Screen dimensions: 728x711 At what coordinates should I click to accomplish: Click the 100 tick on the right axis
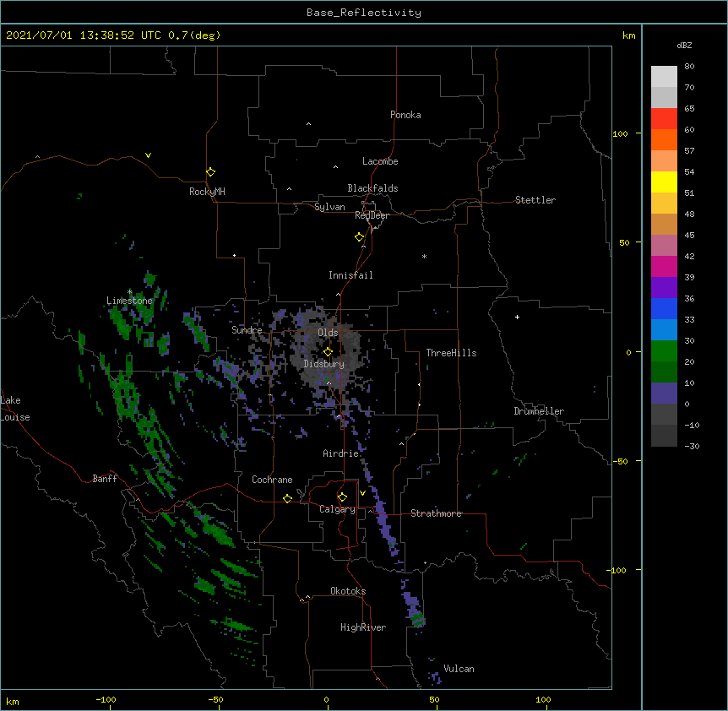click(x=620, y=133)
